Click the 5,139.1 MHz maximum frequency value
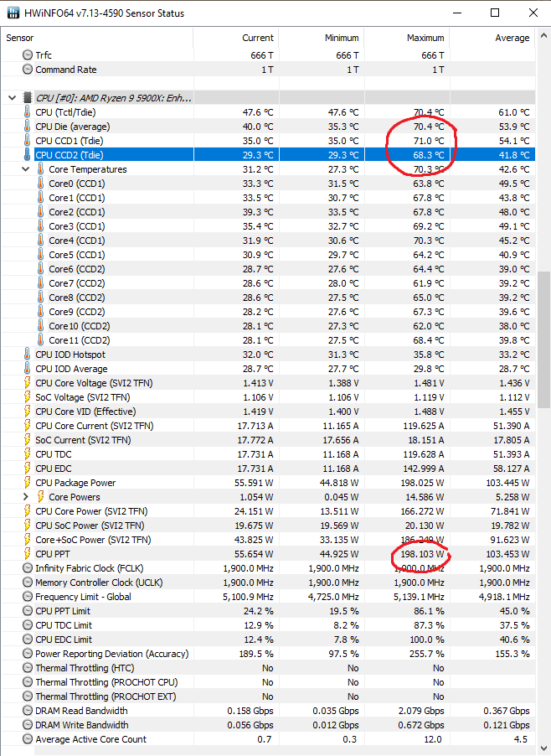The height and width of the screenshot is (756, 551). (x=419, y=597)
